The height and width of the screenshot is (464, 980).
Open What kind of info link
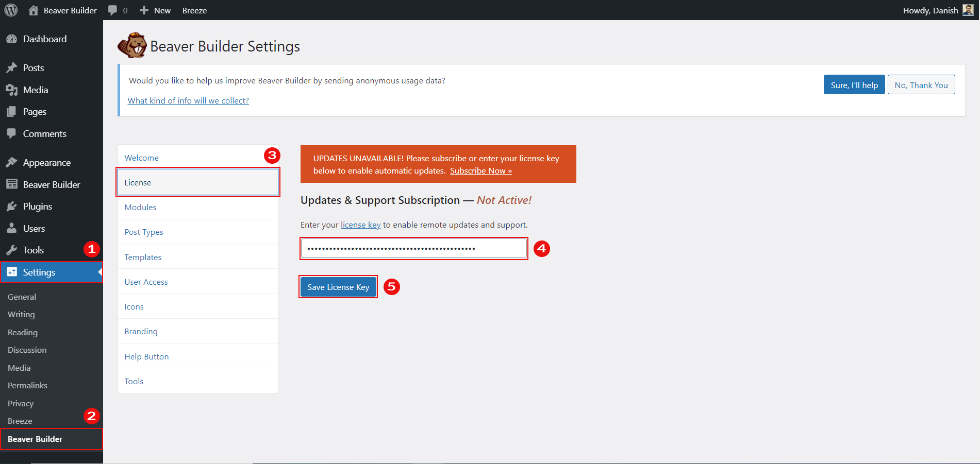188,101
